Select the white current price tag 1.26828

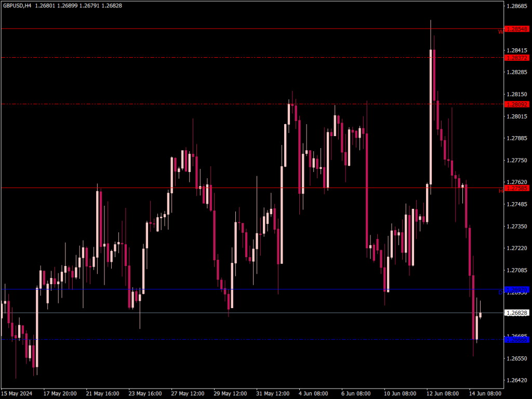516,313
